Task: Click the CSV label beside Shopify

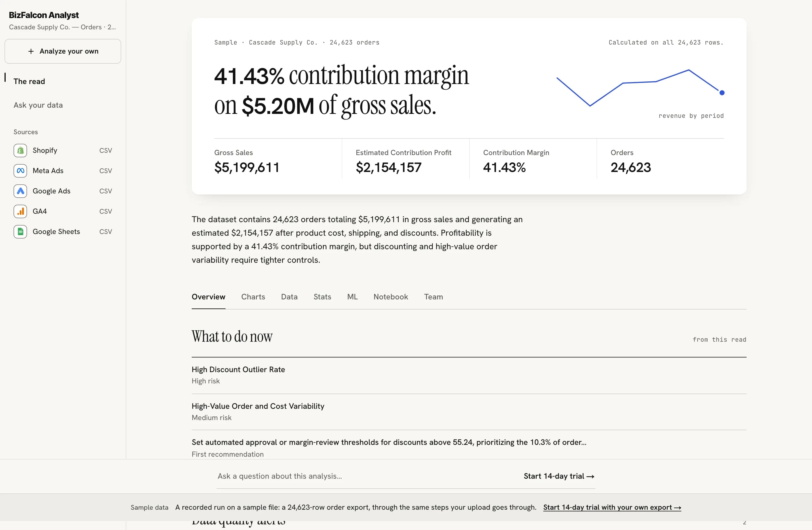Action: tap(106, 151)
